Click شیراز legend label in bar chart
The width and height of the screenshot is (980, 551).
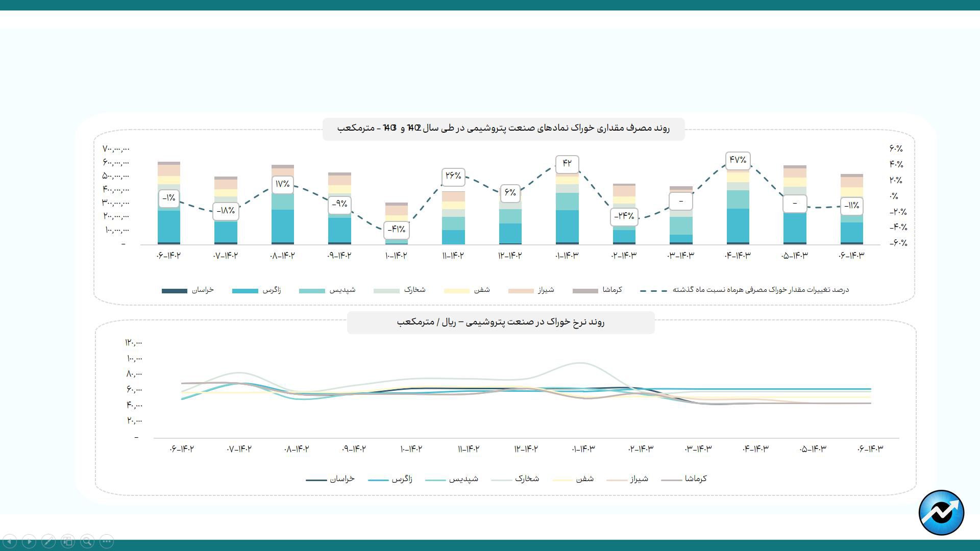pos(546,290)
